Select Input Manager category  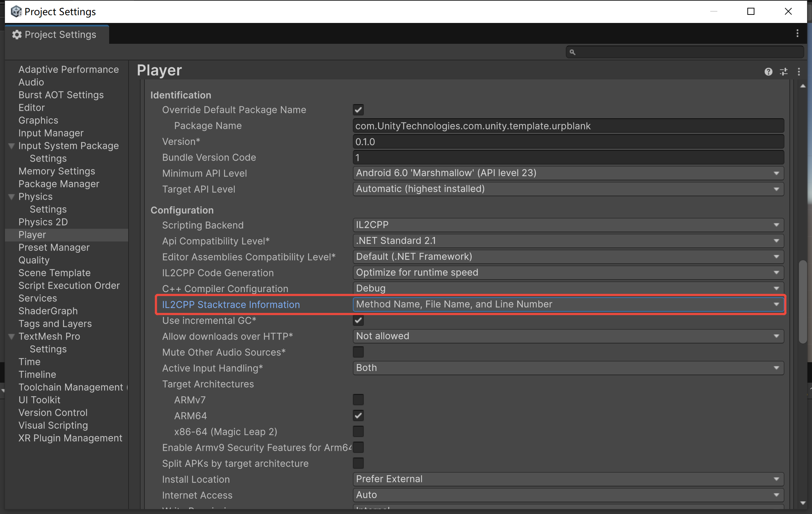coord(51,133)
